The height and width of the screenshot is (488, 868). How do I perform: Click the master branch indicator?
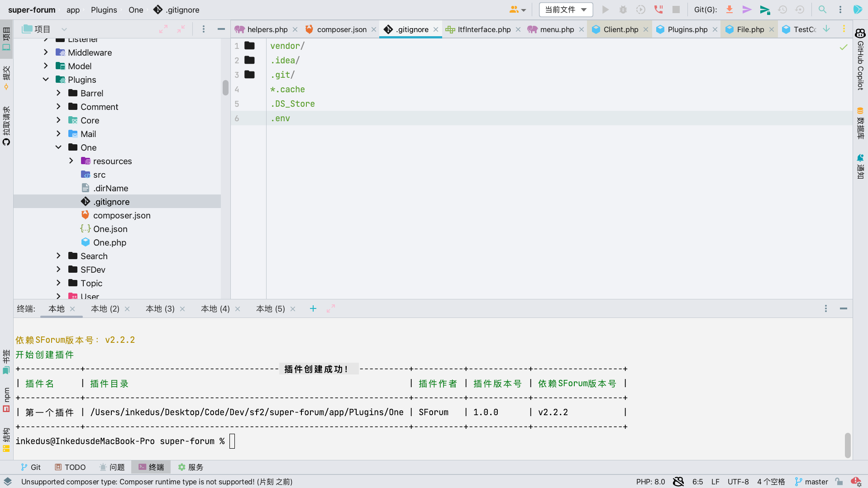(x=811, y=482)
